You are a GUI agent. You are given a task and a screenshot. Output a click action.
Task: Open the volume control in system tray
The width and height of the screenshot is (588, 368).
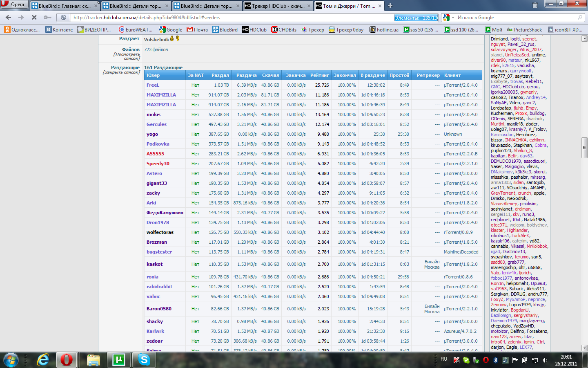545,360
